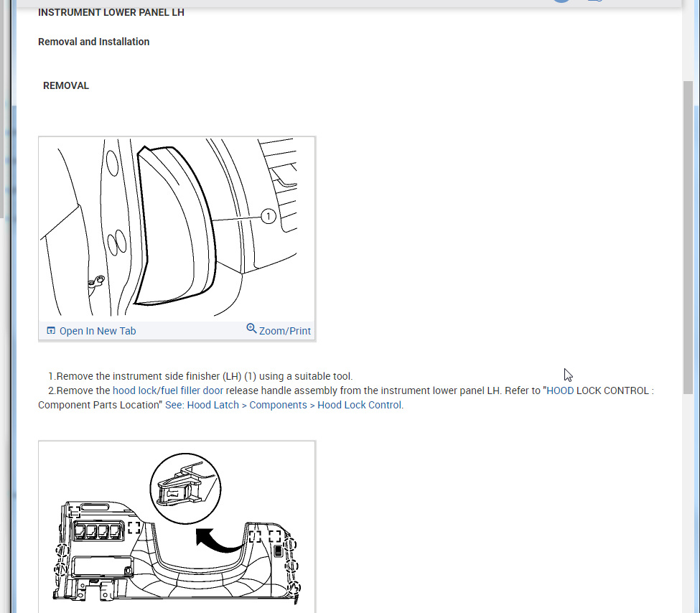Click the Zoom/Print link

[285, 331]
